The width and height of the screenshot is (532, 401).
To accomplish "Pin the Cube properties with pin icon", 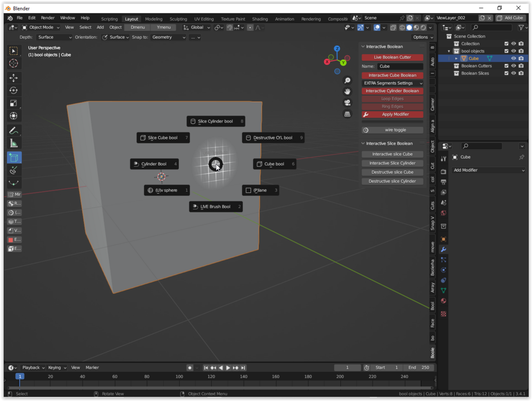I will coord(521,157).
